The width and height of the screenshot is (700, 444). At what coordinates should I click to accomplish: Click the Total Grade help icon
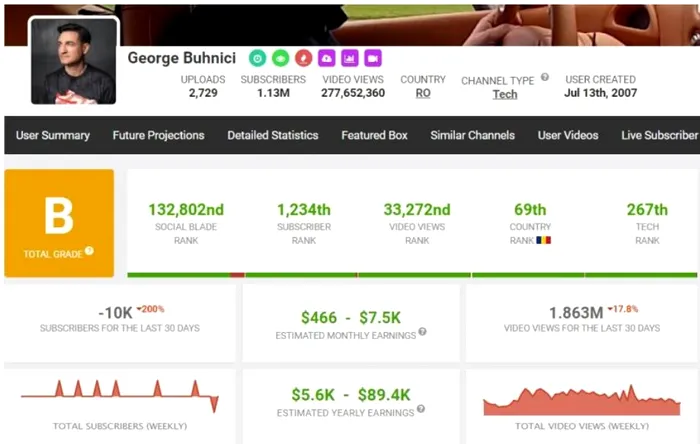(89, 251)
